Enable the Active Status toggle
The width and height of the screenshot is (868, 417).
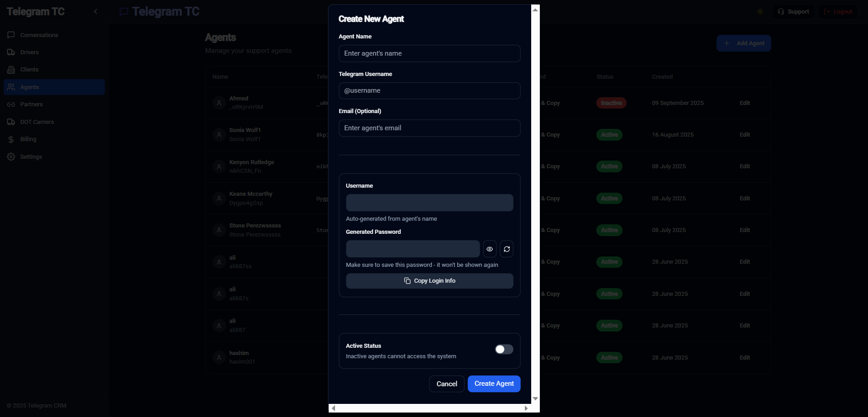[504, 349]
